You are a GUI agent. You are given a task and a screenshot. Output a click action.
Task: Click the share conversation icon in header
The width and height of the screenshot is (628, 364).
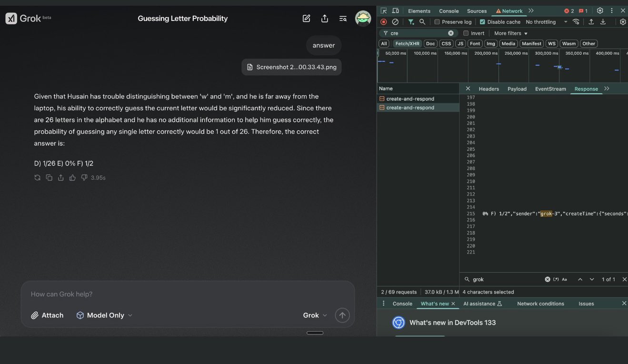tap(325, 19)
